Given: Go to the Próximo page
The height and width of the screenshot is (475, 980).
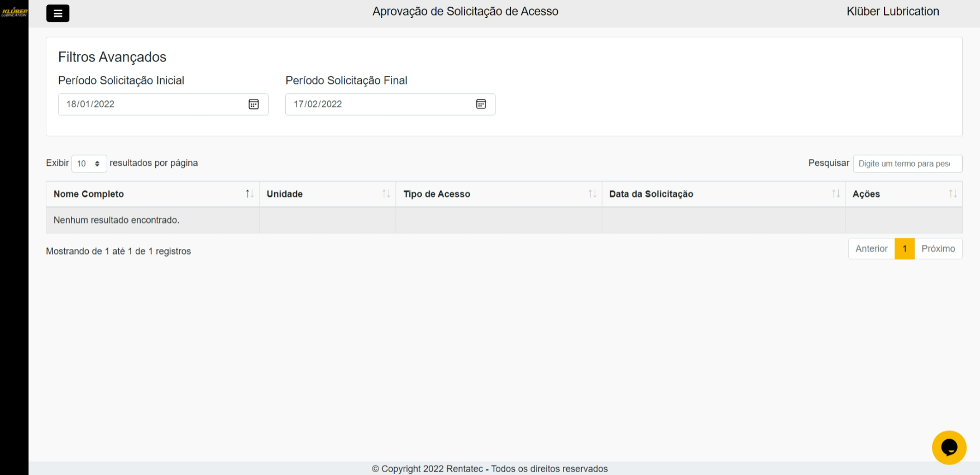Looking at the screenshot, I should tap(938, 249).
